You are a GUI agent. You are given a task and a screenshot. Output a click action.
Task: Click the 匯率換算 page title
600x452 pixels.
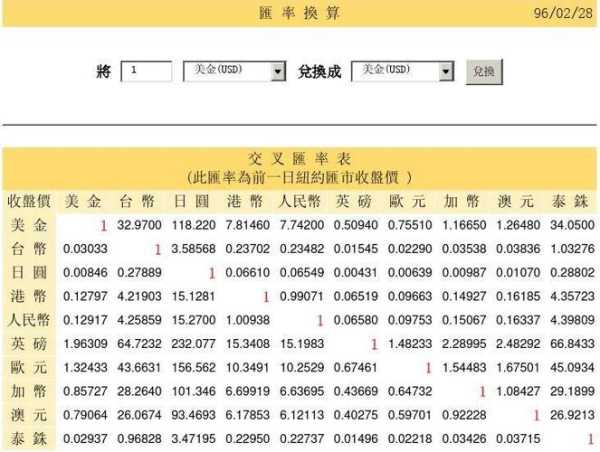point(300,13)
